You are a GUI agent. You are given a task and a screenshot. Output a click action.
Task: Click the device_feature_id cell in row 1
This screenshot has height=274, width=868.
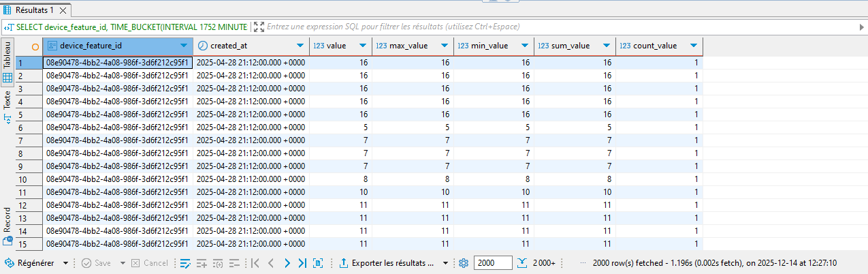(118, 63)
